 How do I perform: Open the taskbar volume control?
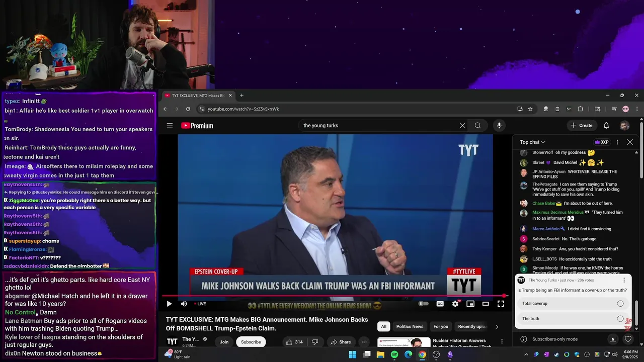(x=615, y=354)
